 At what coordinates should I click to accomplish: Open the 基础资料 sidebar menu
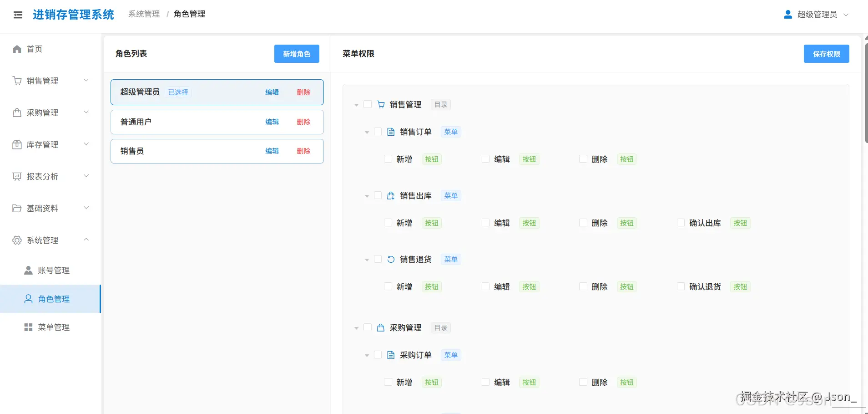(50, 208)
